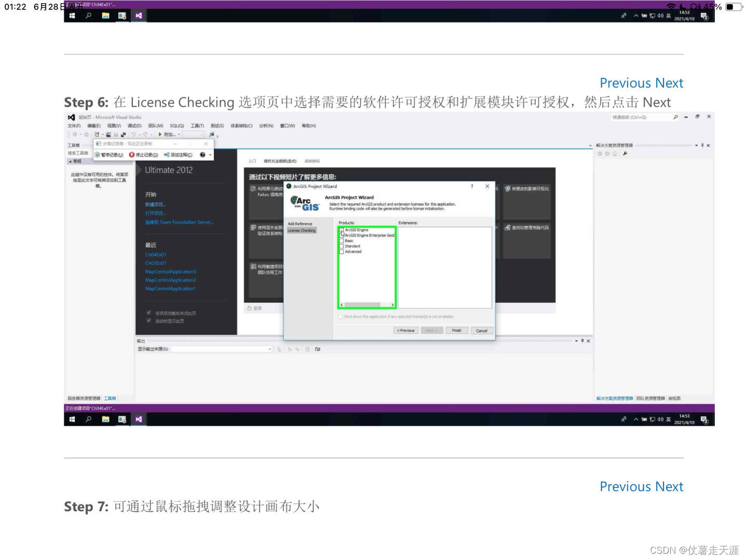Click the replay (重播) icon below the videos
The height and width of the screenshot is (560, 747).
coord(250,308)
